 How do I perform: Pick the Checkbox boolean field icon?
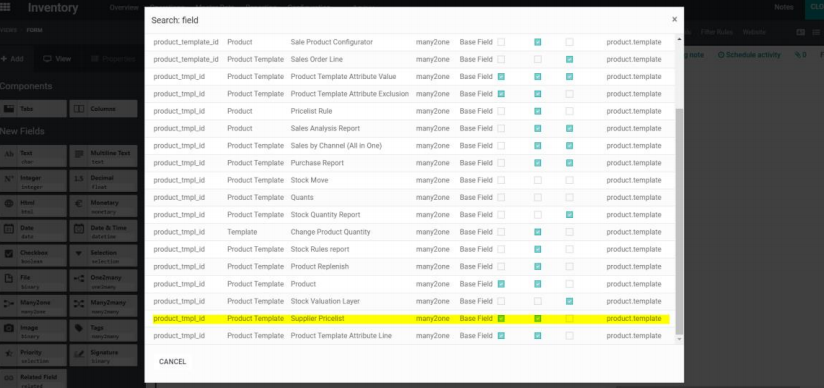click(x=9, y=253)
